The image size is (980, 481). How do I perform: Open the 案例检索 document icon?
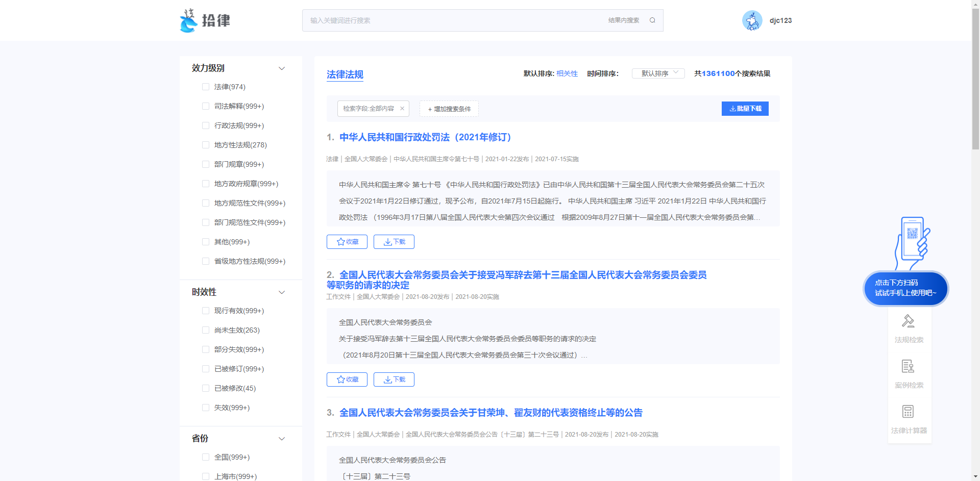908,367
